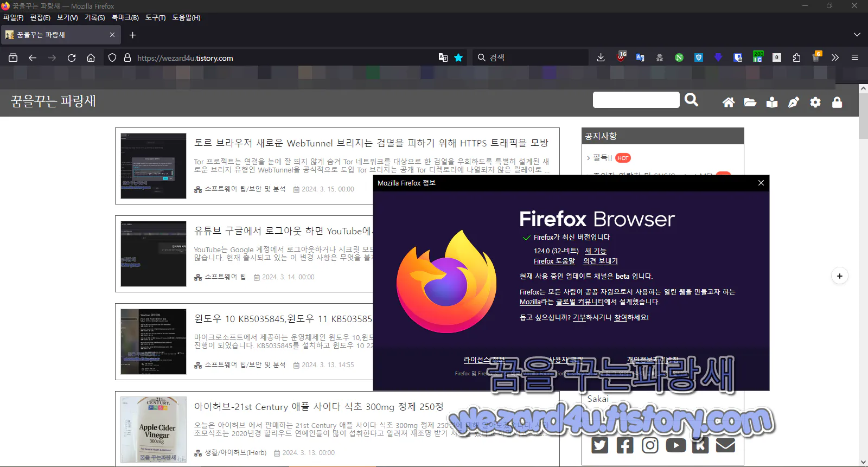The height and width of the screenshot is (467, 868).
Task: Open the Twitter social icon
Action: point(599,445)
